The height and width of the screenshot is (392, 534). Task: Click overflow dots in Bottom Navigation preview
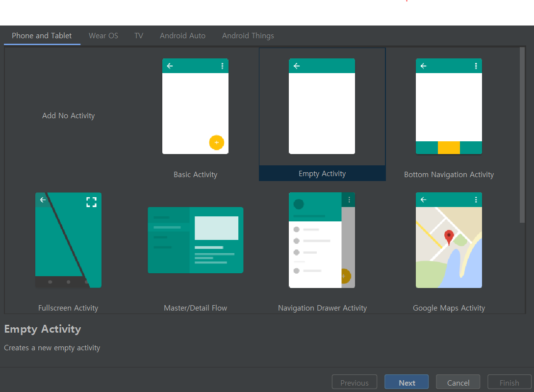coord(476,66)
